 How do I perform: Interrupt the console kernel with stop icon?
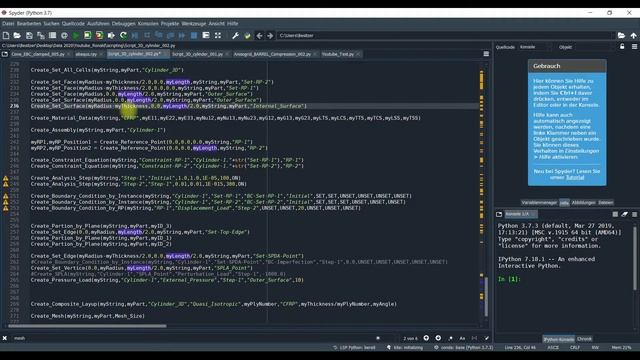(615, 214)
